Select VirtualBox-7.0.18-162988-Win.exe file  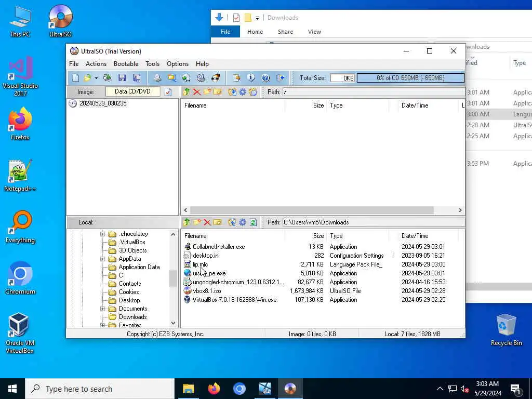coord(234,300)
